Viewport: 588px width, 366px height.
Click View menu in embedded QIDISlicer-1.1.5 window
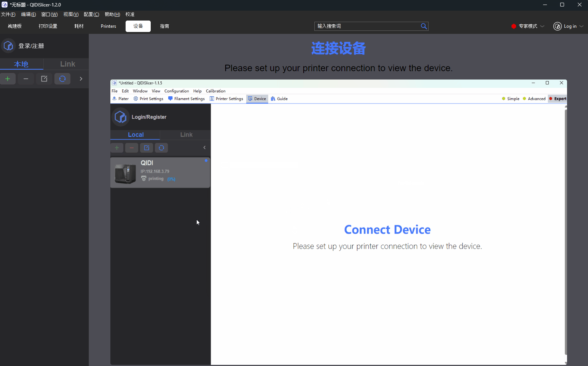(x=156, y=91)
